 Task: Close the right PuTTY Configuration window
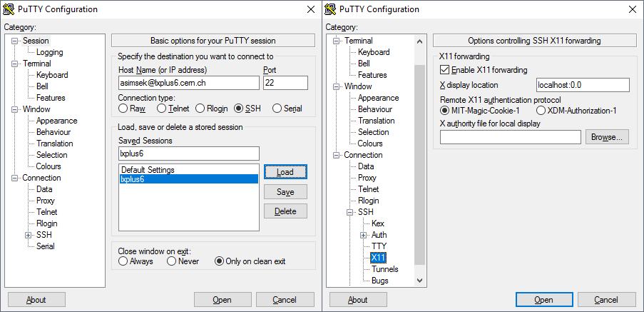633,9
